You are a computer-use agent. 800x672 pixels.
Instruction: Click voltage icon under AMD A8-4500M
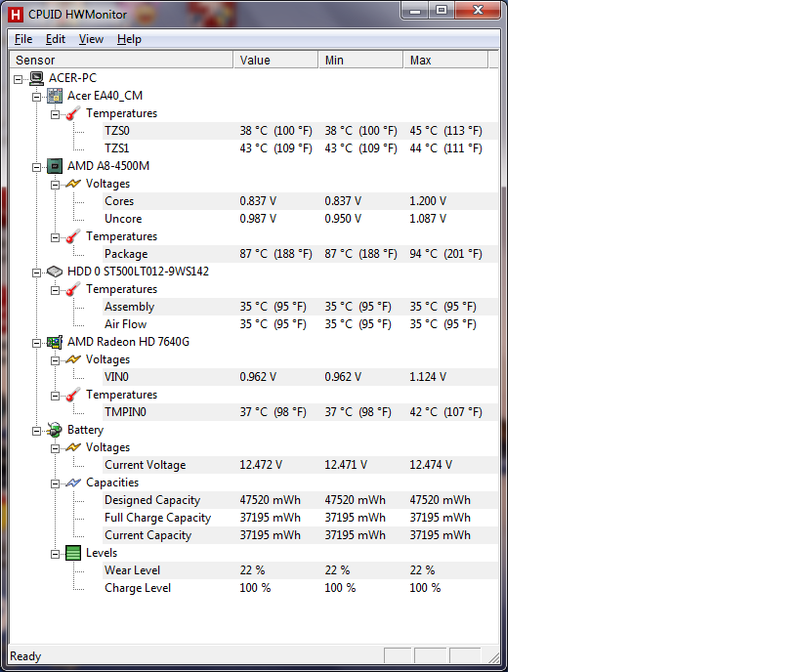[x=73, y=184]
